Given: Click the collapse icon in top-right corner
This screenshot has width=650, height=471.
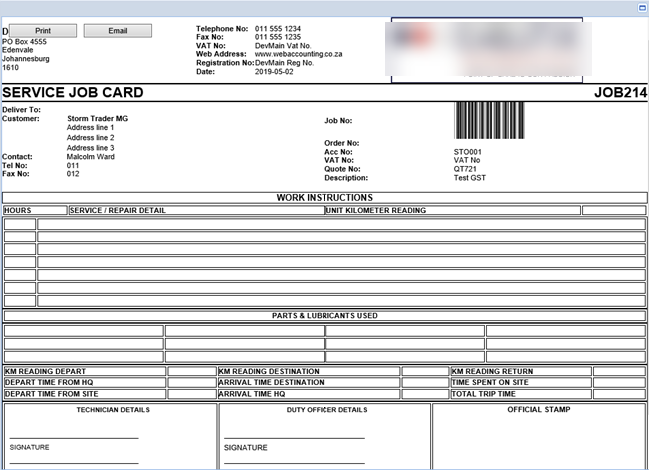Looking at the screenshot, I should click(x=641, y=7).
